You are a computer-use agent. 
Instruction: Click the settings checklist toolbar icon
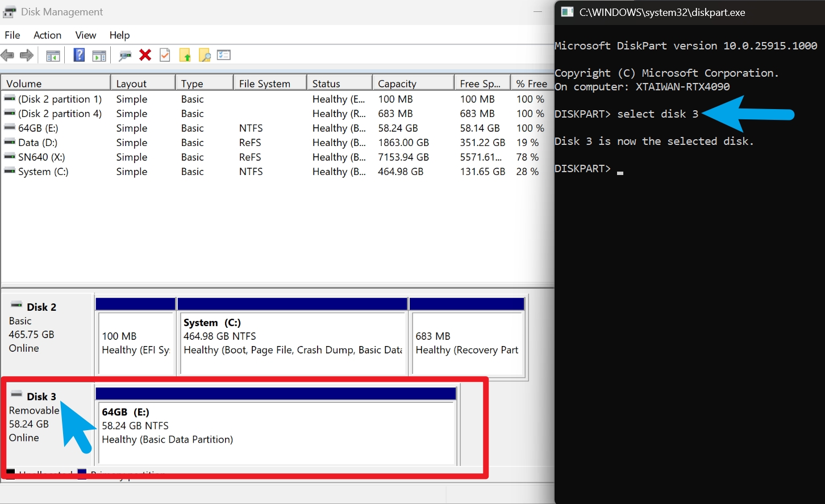(224, 55)
